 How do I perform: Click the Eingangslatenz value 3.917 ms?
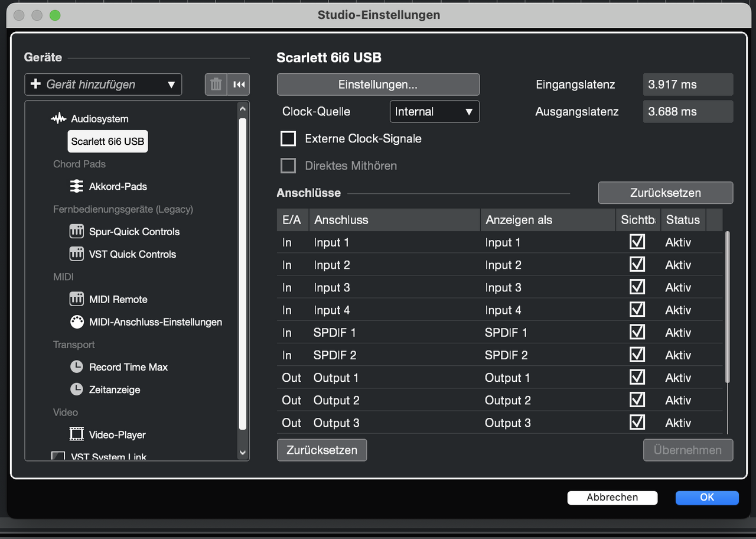(x=688, y=85)
